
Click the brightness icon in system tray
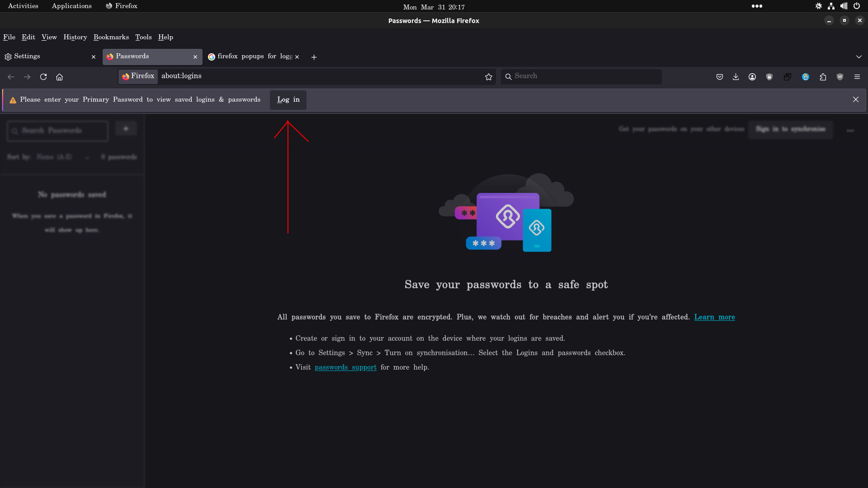click(x=819, y=6)
